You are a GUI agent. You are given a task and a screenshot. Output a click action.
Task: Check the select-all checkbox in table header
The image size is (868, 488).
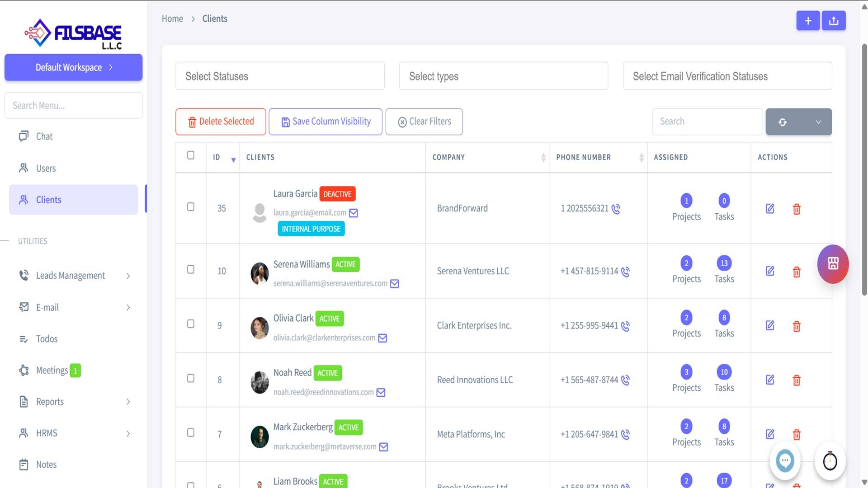pos(191,155)
